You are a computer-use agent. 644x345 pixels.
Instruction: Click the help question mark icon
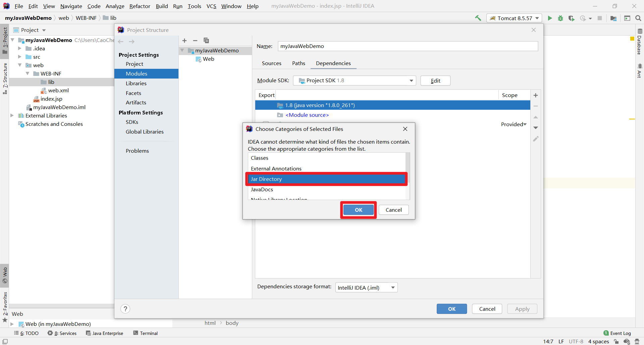[x=125, y=309]
